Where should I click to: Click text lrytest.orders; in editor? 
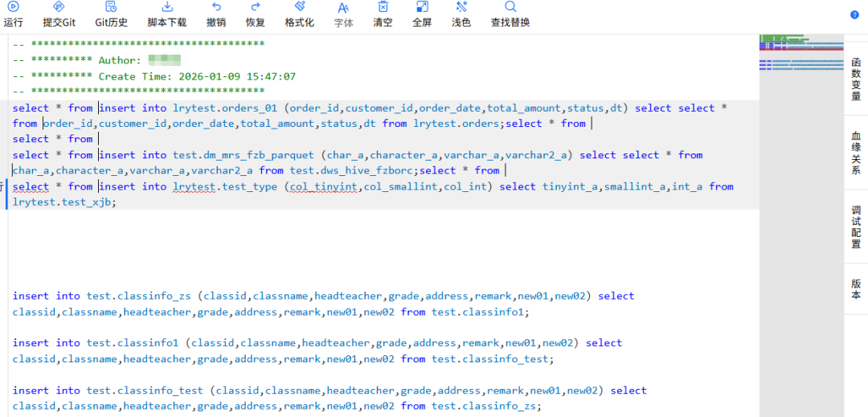pos(460,123)
